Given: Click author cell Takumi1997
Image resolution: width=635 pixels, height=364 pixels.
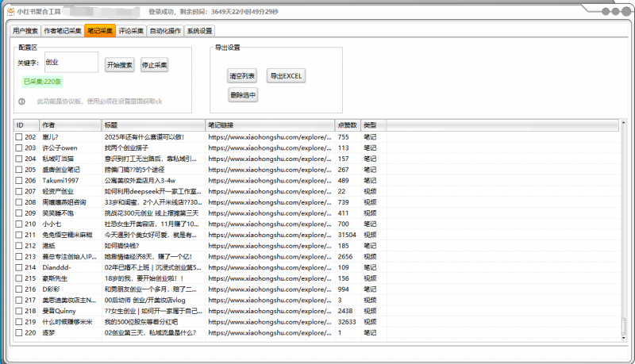Looking at the screenshot, I should coord(61,180).
